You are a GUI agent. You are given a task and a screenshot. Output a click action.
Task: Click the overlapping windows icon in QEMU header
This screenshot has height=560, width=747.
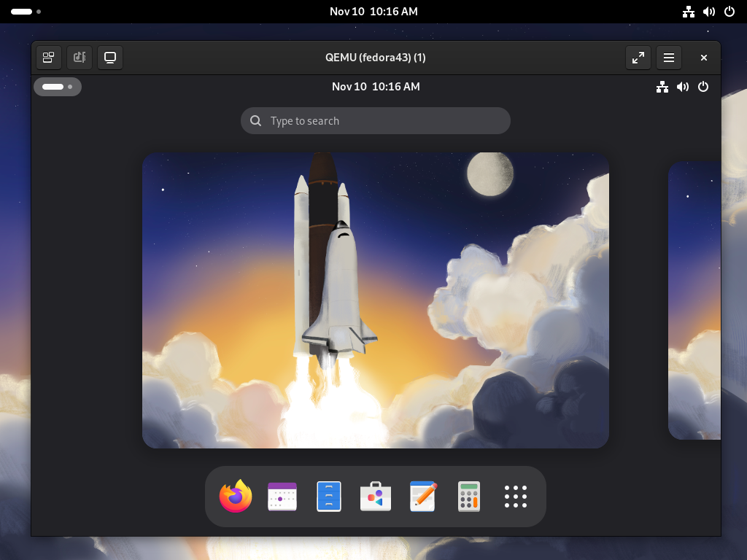pos(48,58)
